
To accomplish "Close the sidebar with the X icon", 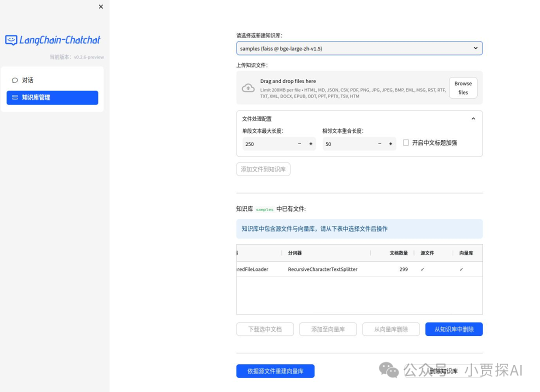I will (101, 6).
